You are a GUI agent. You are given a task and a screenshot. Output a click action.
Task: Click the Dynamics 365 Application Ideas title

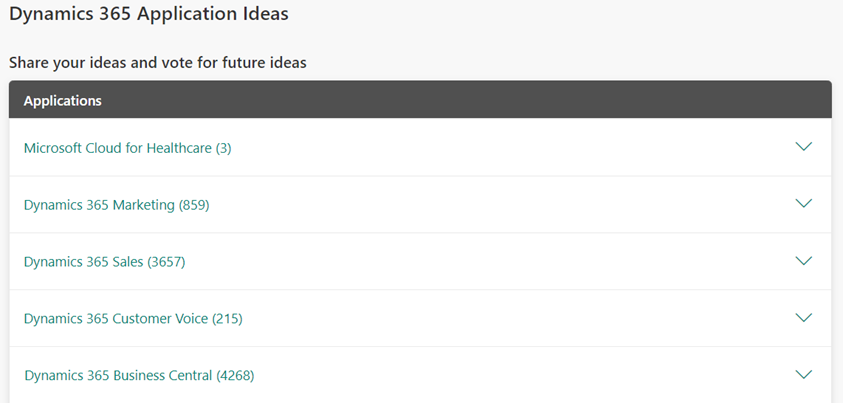(149, 15)
